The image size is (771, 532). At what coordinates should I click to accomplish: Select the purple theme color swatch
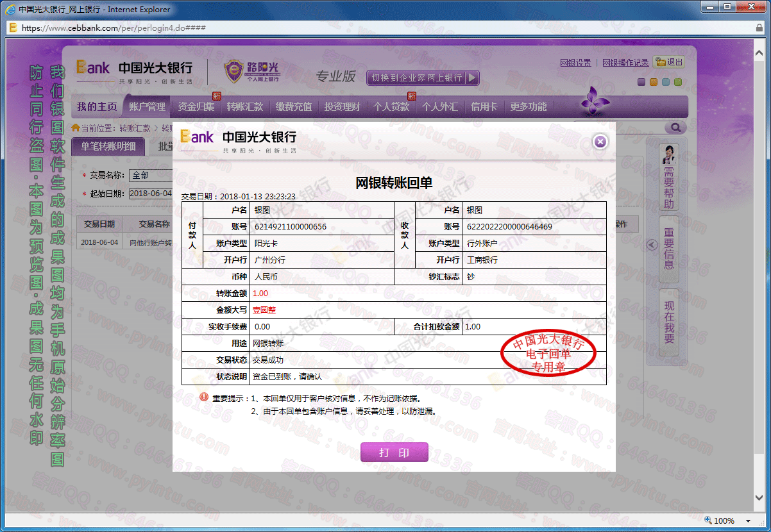[x=641, y=82]
